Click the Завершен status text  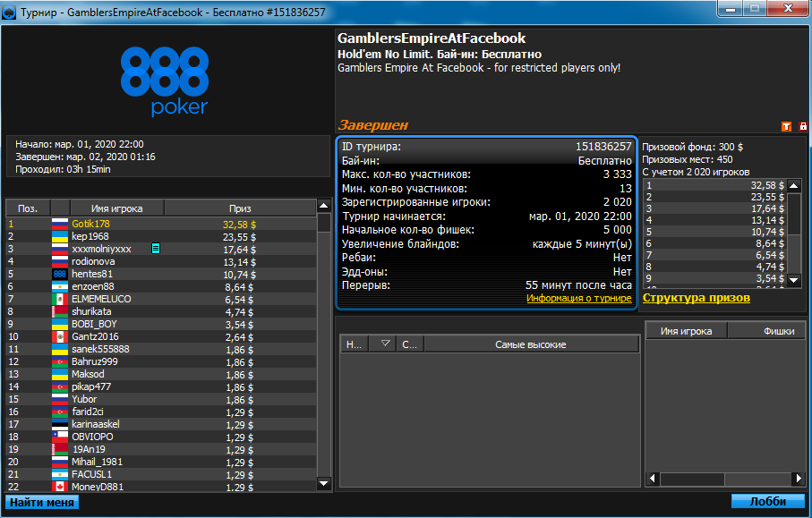pyautogui.click(x=372, y=124)
